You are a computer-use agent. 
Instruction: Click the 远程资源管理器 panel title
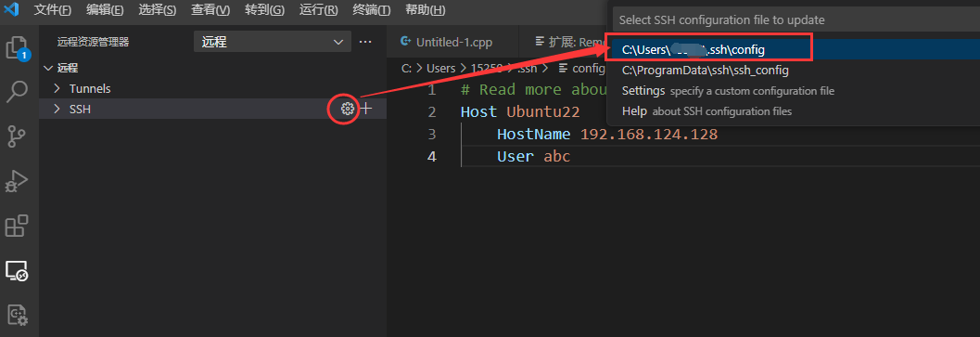tap(93, 42)
